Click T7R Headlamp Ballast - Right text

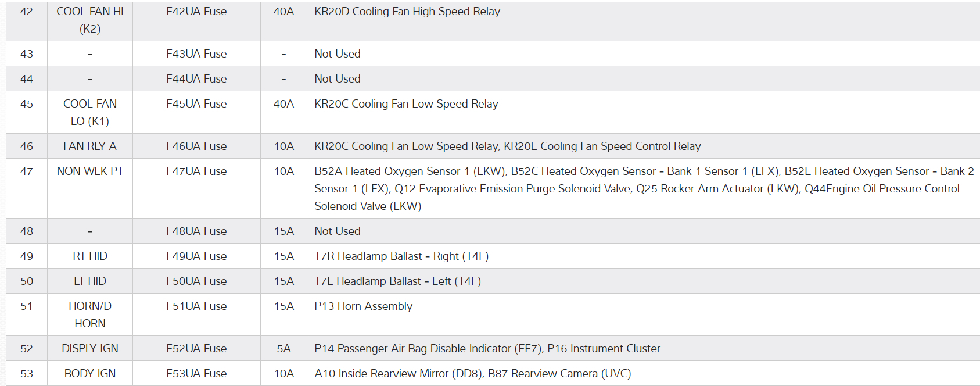401,256
